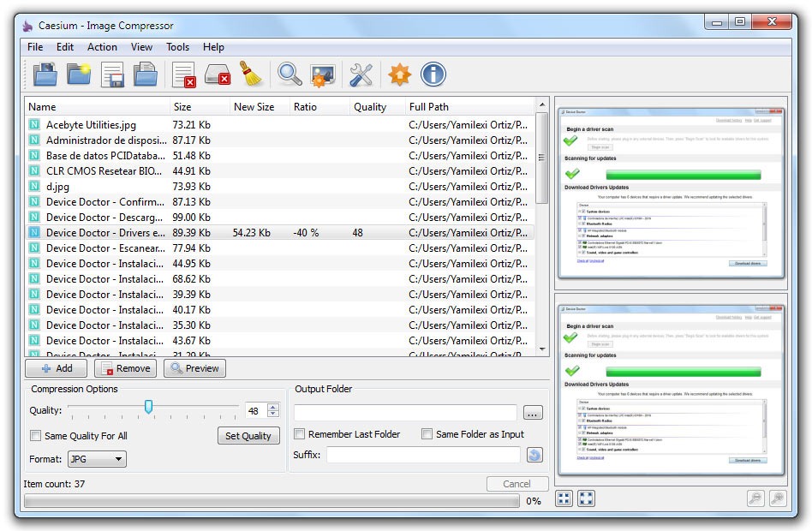
Task: Open the View menu
Action: click(141, 47)
